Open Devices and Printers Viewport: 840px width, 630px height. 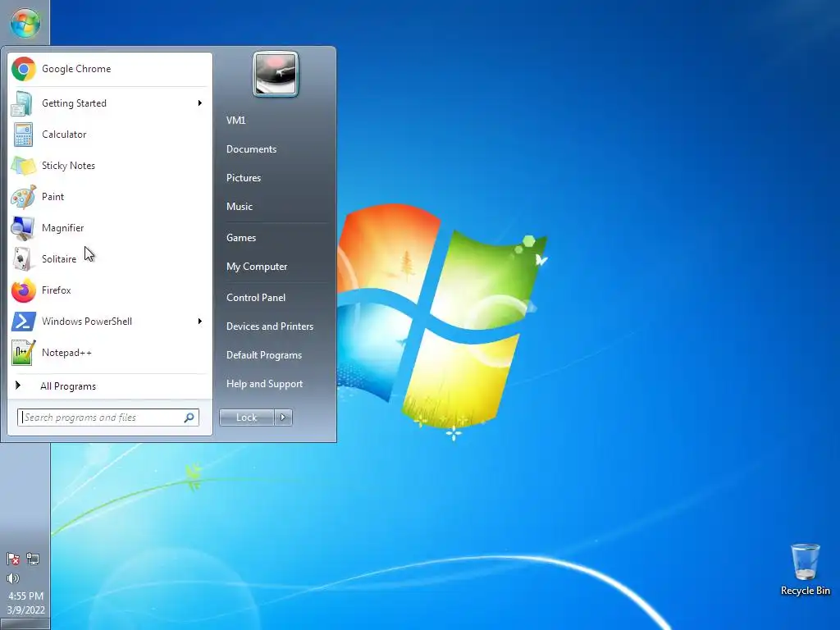click(x=269, y=326)
